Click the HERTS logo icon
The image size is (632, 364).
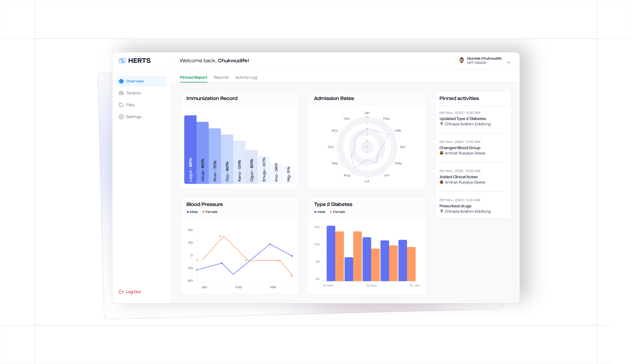tap(122, 61)
